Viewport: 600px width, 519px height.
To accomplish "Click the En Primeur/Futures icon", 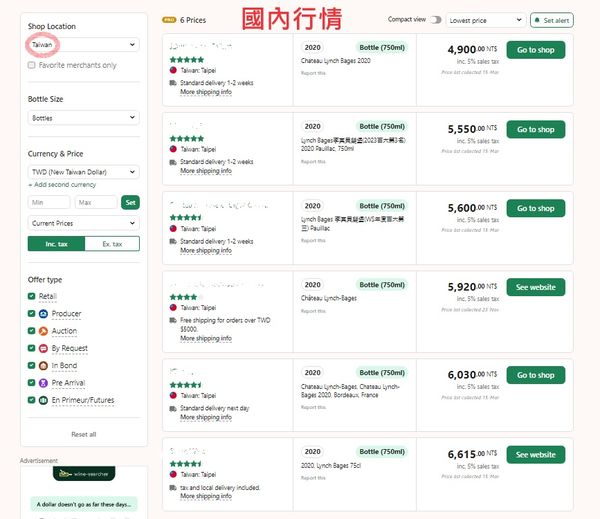I will tap(43, 400).
